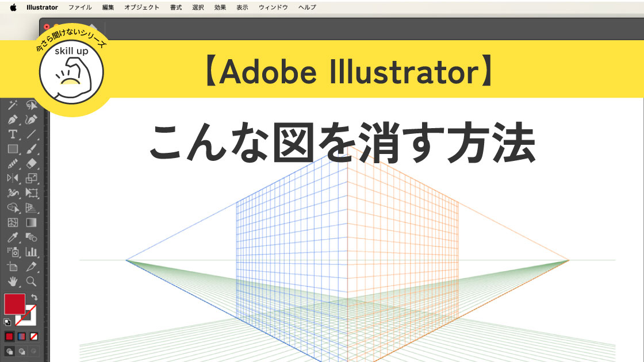This screenshot has width=644, height=362.
Task: Select the Scale tool
Action: (32, 178)
